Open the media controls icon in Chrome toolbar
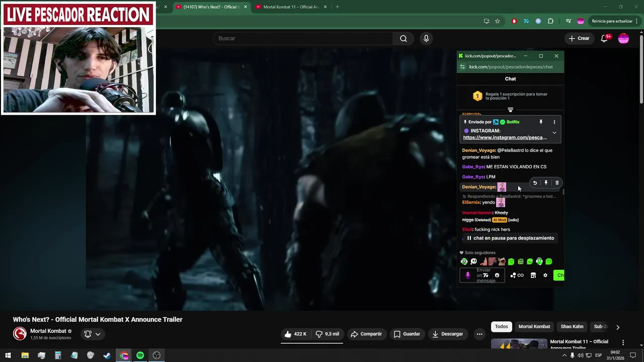 pyautogui.click(x=568, y=21)
